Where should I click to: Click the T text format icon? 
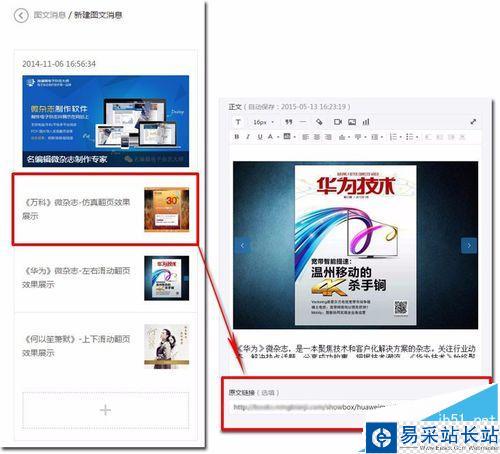click(x=238, y=122)
